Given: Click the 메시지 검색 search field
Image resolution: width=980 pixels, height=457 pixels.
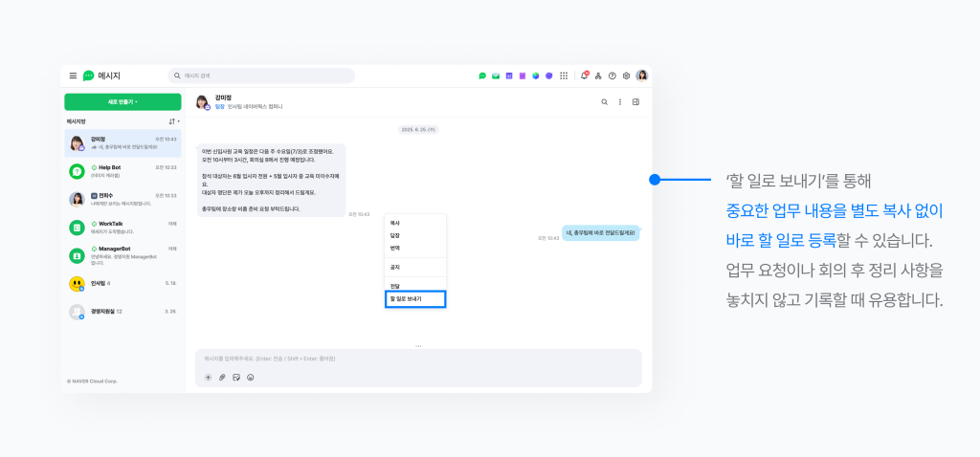Looking at the screenshot, I should [x=260, y=76].
